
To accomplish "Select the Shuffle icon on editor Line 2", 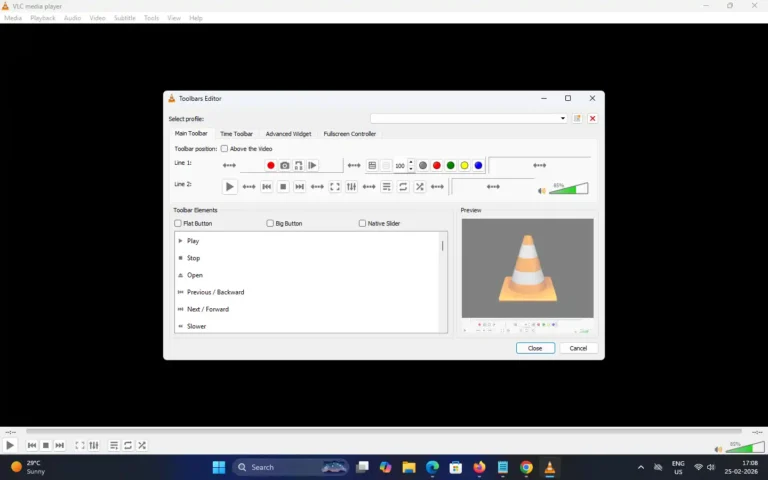I will [x=420, y=187].
